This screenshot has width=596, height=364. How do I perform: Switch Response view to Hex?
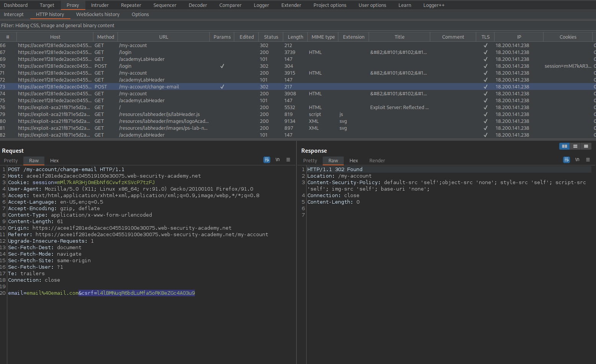pyautogui.click(x=354, y=161)
